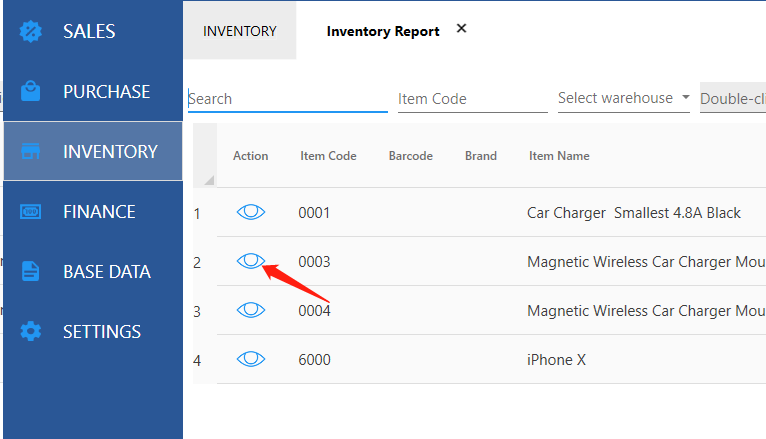Click in the Search field
The image size is (766, 439).
click(x=287, y=99)
